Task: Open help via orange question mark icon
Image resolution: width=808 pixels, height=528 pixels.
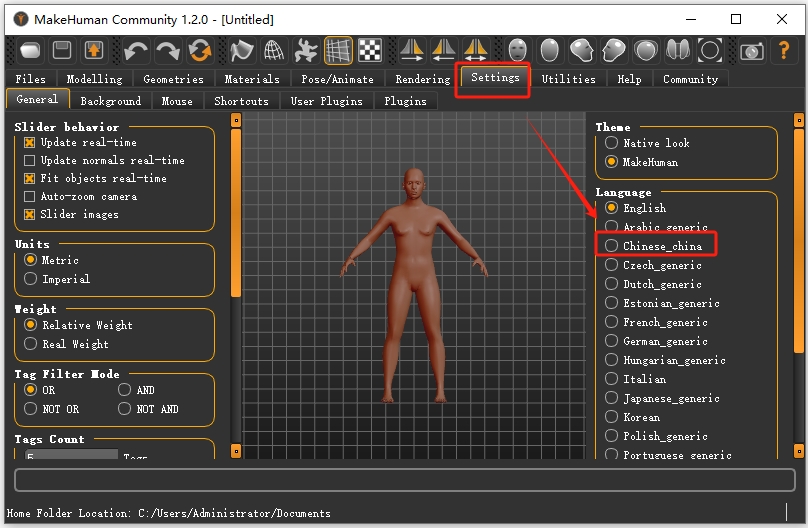Action: coord(784,50)
